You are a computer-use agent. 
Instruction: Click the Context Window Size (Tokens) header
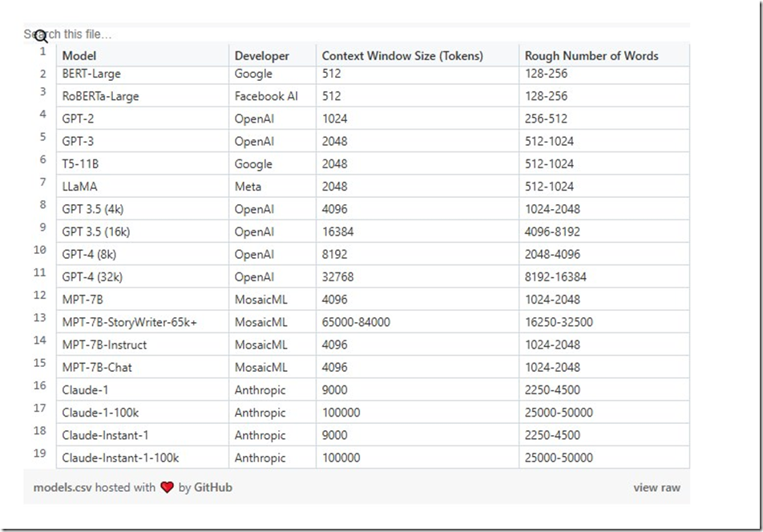(x=402, y=55)
